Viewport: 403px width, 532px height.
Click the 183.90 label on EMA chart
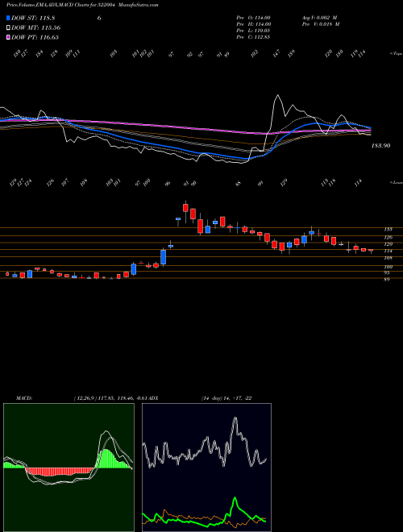tap(380, 146)
